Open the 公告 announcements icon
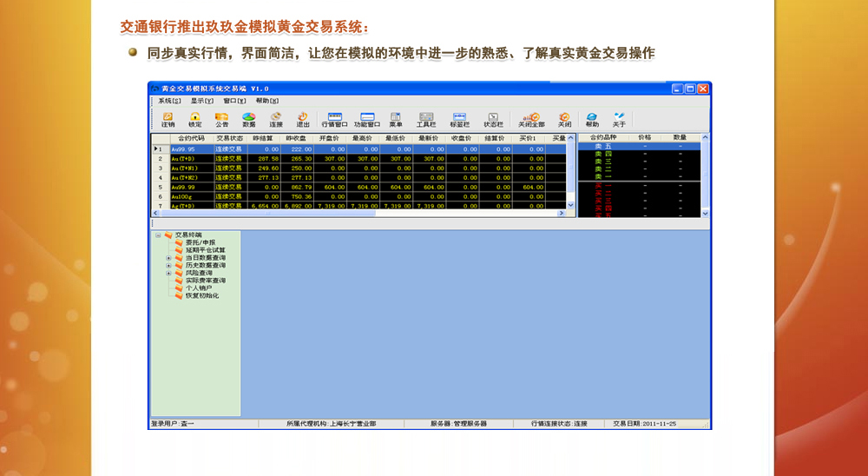868x476 pixels. (x=222, y=119)
